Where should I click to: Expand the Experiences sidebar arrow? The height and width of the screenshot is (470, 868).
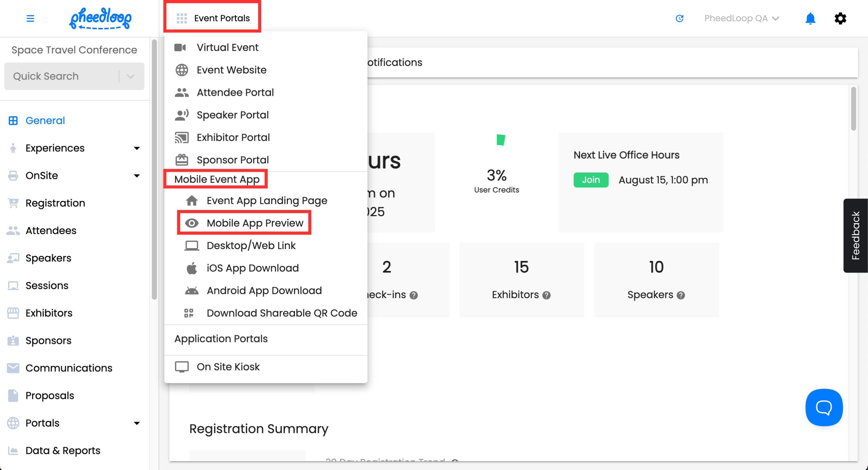[x=137, y=148]
